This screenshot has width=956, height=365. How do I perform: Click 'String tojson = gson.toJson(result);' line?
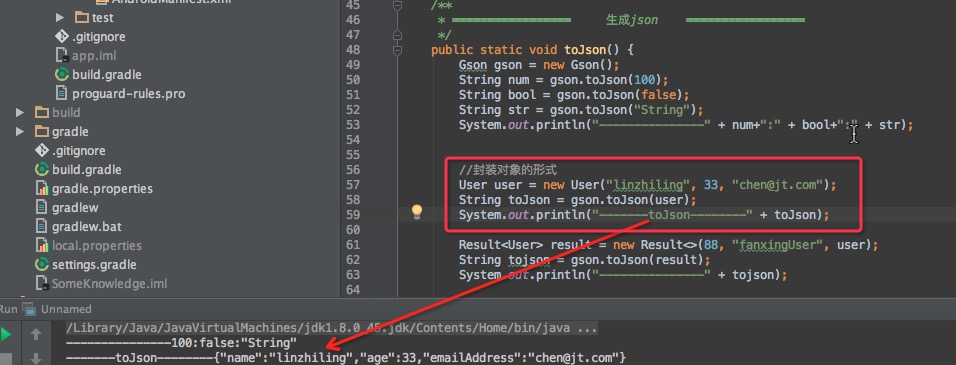click(x=585, y=260)
